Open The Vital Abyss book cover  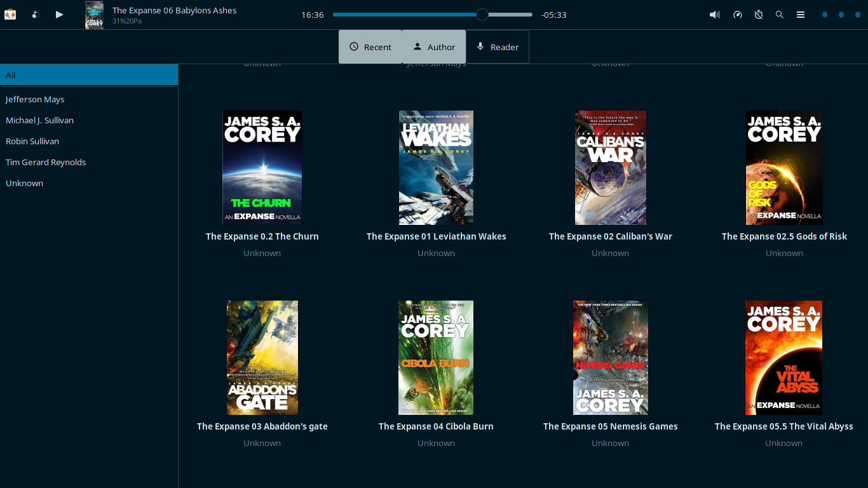(x=784, y=358)
